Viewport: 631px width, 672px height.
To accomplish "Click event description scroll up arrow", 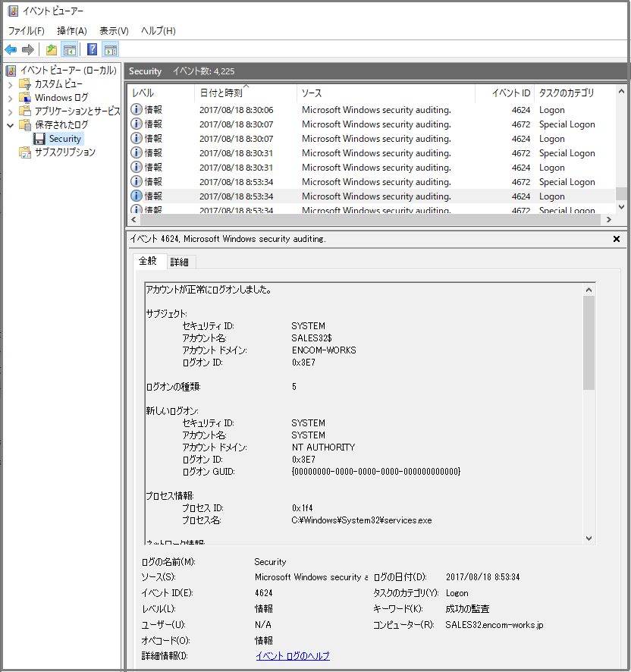I will (589, 290).
